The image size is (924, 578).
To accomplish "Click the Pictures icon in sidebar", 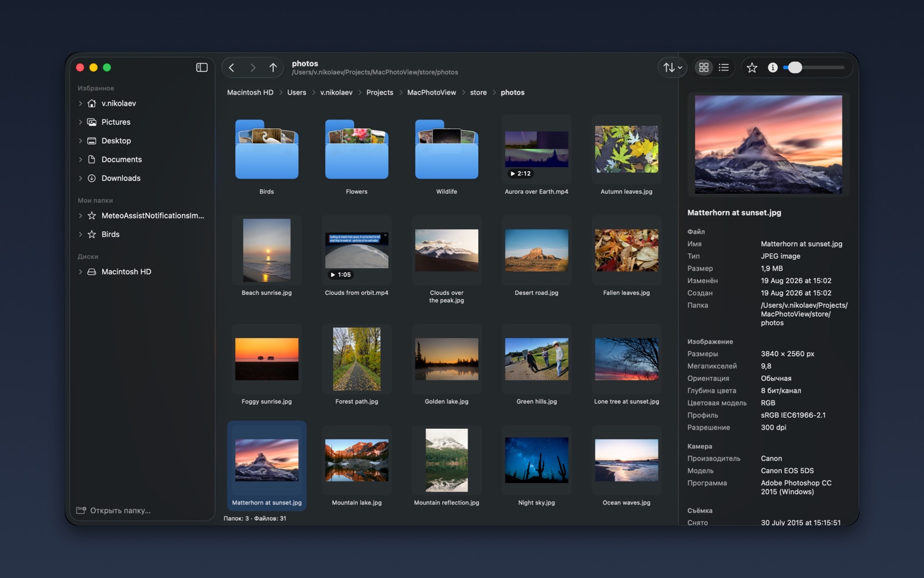I will 91,122.
